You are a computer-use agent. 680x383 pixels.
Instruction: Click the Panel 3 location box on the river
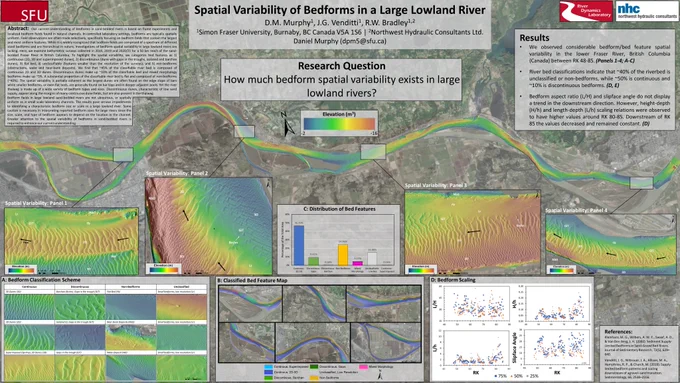pos(373,152)
